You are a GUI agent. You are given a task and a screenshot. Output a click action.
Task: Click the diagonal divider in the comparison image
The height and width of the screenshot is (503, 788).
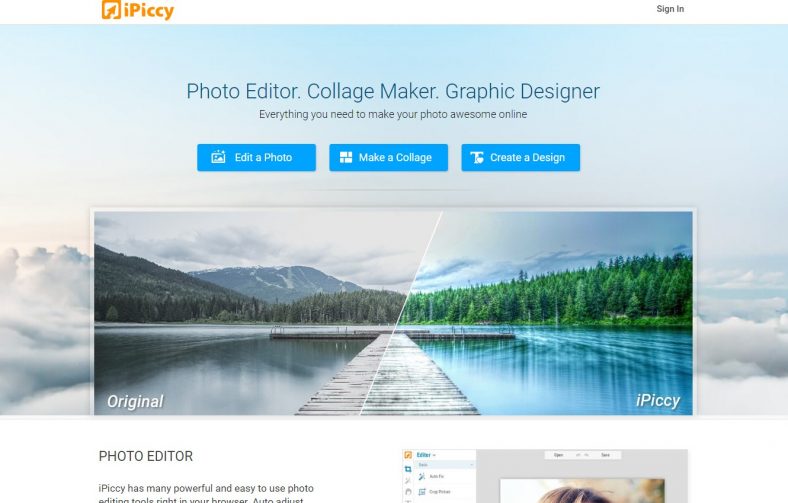pos(402,313)
